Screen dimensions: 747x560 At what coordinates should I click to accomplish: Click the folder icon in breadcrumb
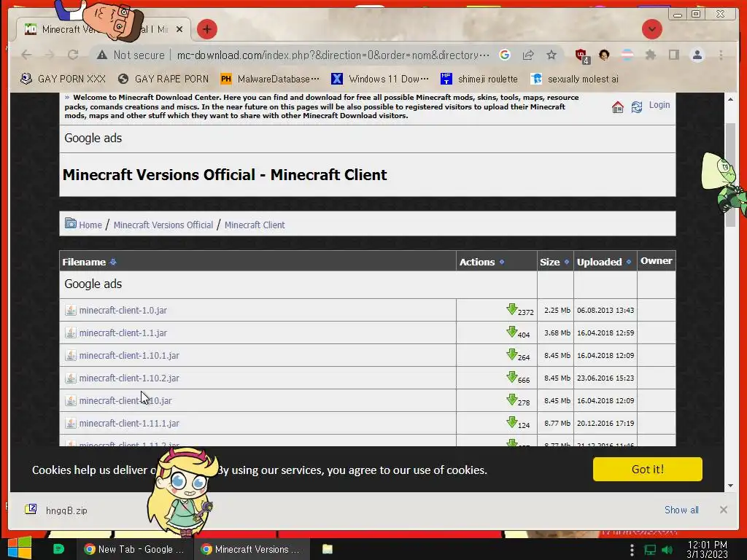click(71, 223)
